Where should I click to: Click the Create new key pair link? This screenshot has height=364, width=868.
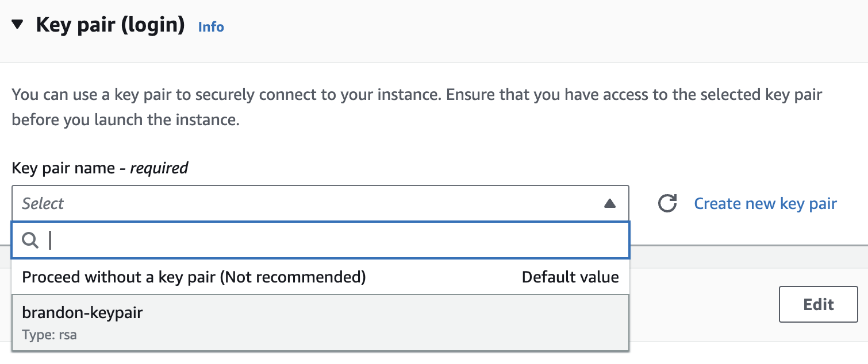click(765, 203)
